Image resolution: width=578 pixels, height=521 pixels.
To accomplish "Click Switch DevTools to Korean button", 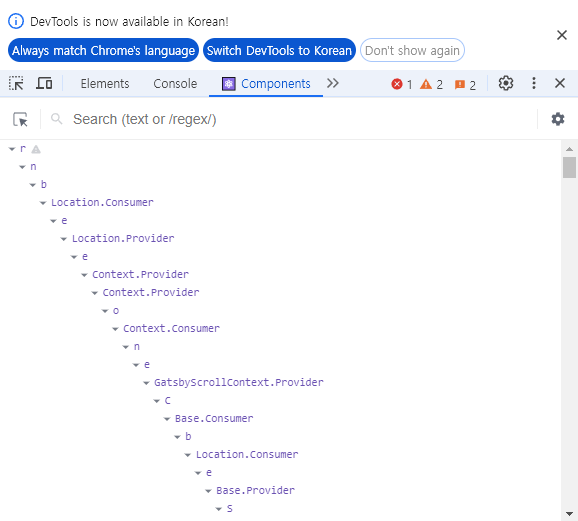I will pyautogui.click(x=279, y=50).
